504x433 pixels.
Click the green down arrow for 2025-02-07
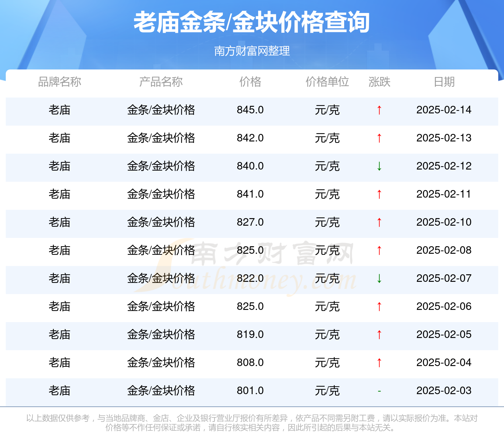tap(379, 278)
